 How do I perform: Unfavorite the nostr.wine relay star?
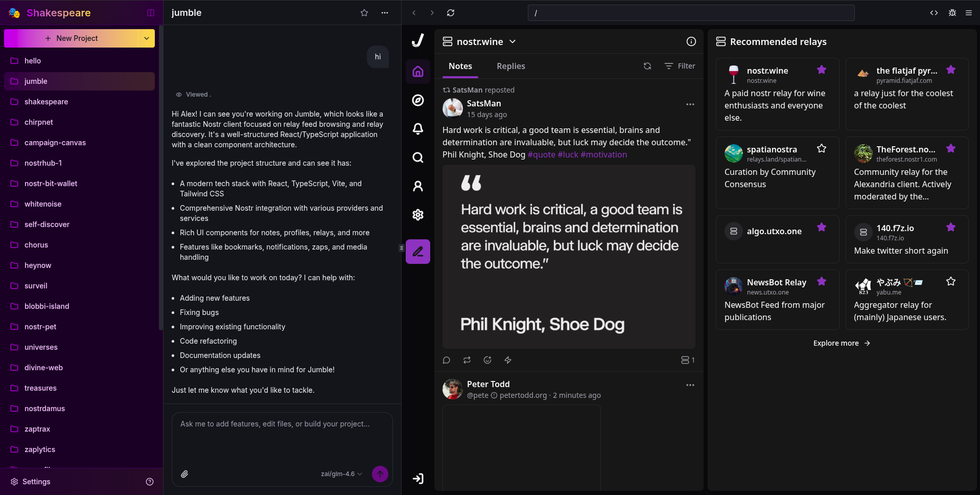coord(822,70)
